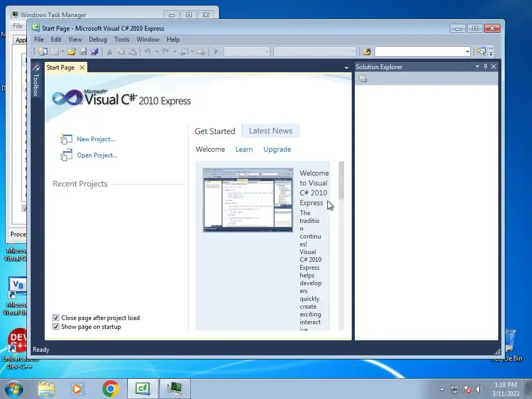Open the Solution Platforms combo box
532x399 pixels.
tap(315, 51)
